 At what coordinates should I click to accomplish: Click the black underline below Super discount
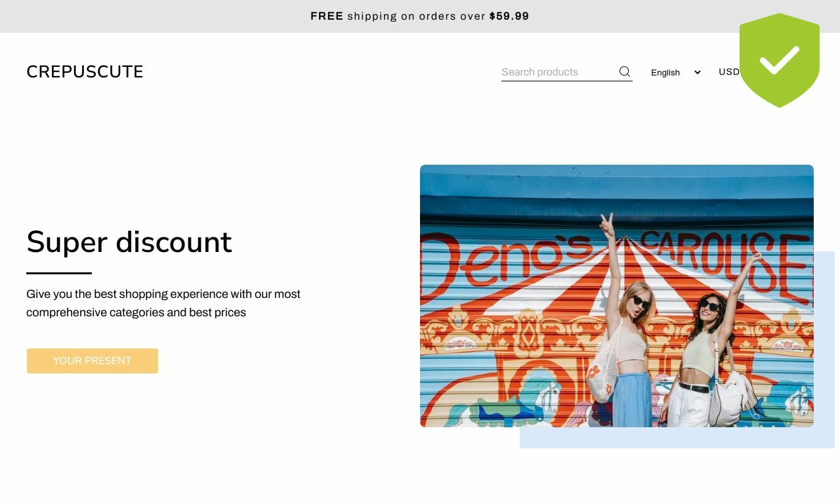(x=59, y=273)
